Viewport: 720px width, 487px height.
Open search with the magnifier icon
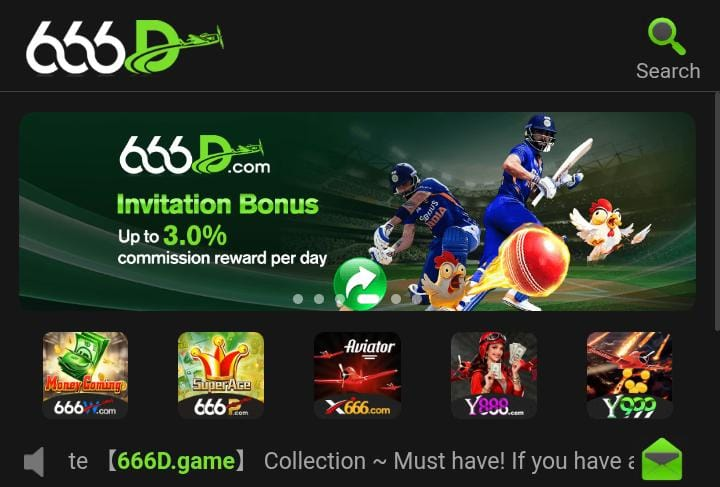(667, 36)
